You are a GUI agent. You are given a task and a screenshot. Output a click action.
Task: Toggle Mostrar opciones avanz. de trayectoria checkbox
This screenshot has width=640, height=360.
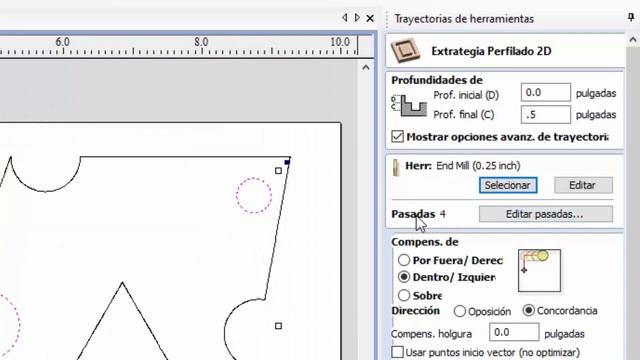397,136
